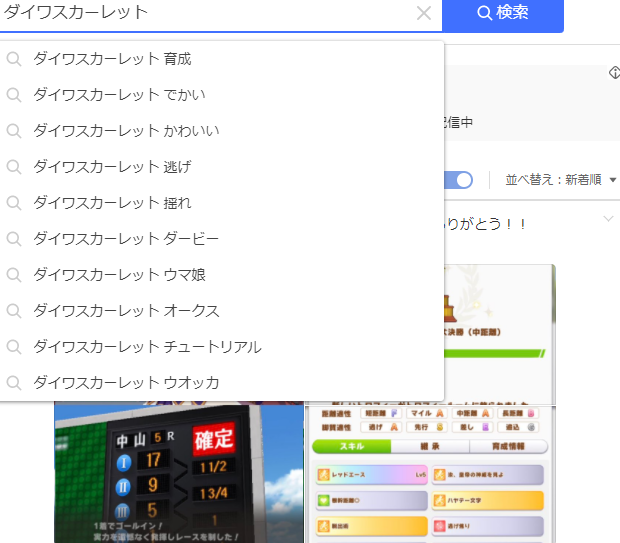Choose suggestion ダイワスカーレット 逃げ
This screenshot has width=620, height=543.
tap(221, 167)
